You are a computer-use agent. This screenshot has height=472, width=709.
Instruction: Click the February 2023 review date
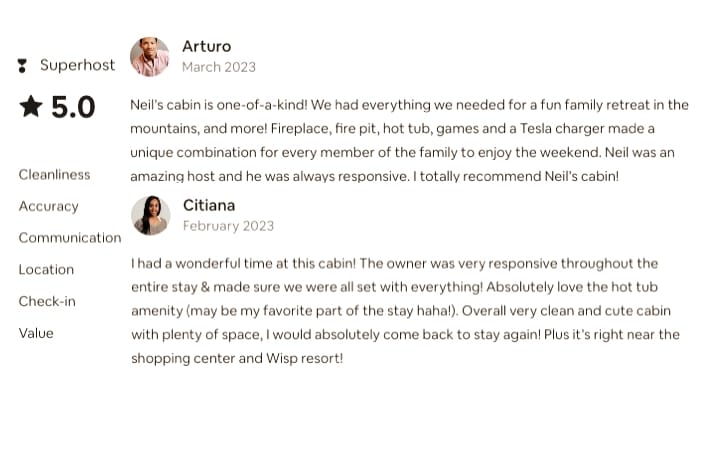pyautogui.click(x=228, y=226)
